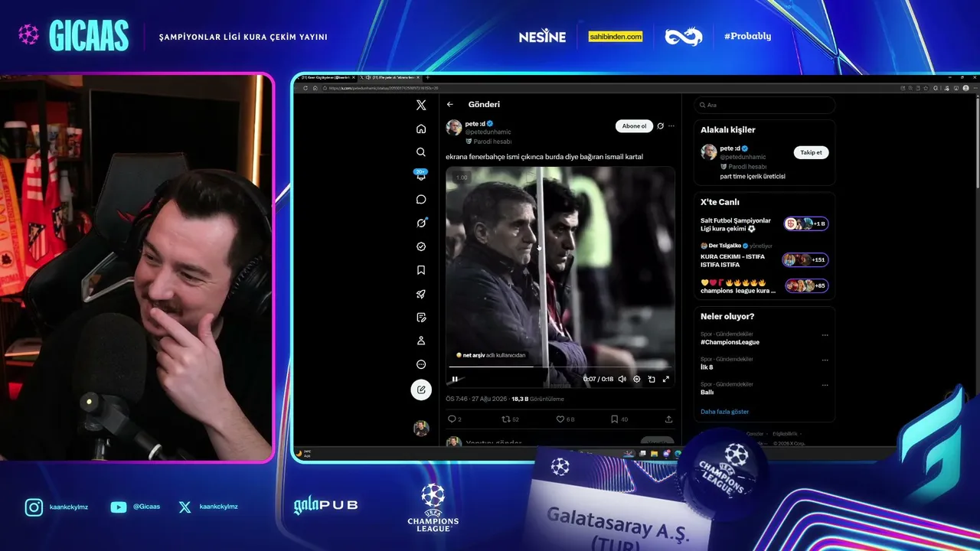Open Notifications bell with 20+ badge
Screen dimensions: 980x551
(421, 175)
